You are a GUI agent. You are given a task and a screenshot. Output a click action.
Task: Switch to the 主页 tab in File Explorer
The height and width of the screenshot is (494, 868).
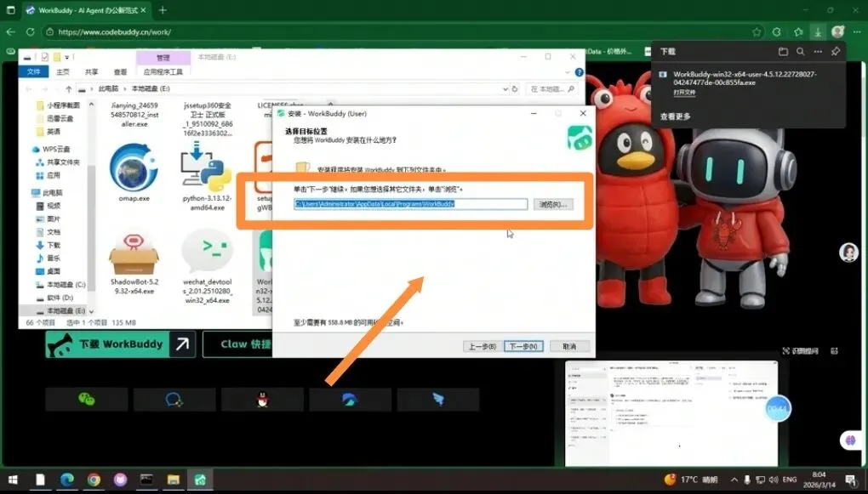(x=63, y=72)
